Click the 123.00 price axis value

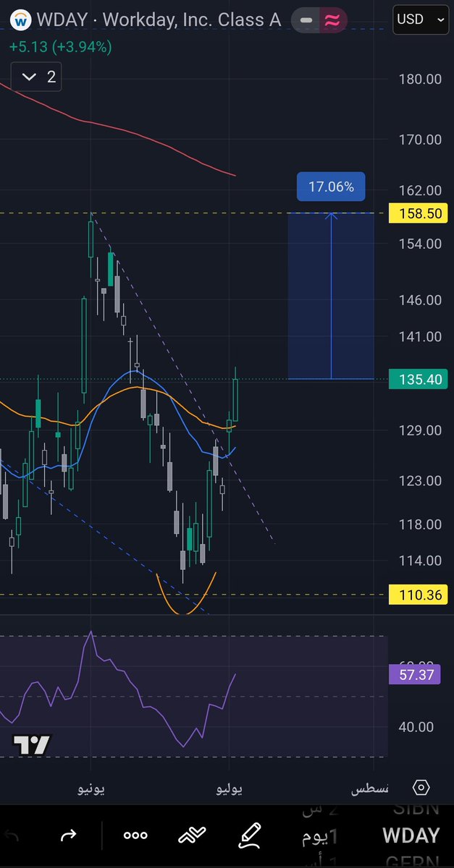pyautogui.click(x=420, y=480)
